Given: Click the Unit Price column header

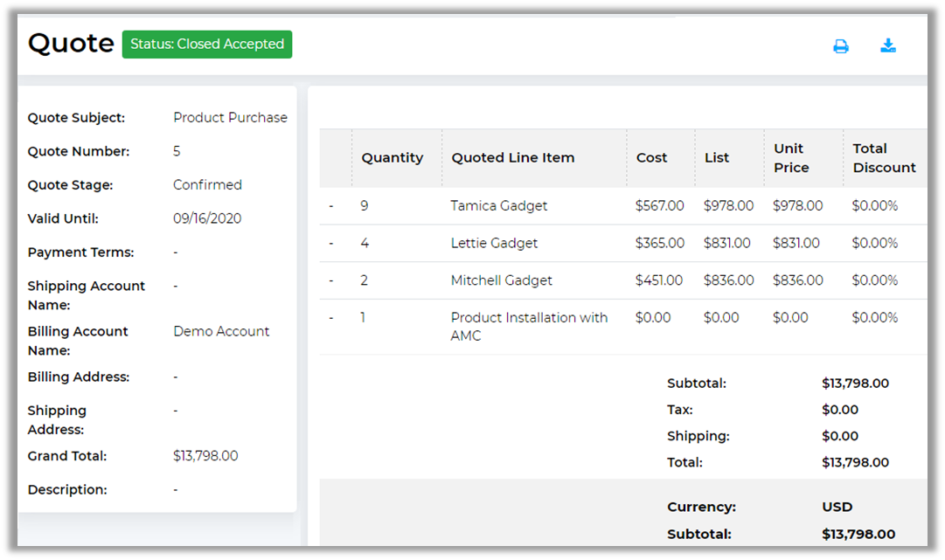Looking at the screenshot, I should (791, 158).
